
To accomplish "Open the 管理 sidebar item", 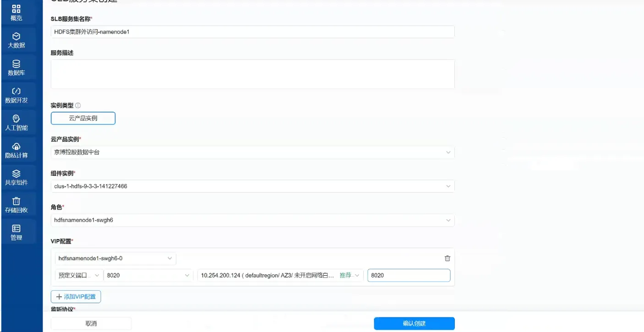I will point(16,232).
